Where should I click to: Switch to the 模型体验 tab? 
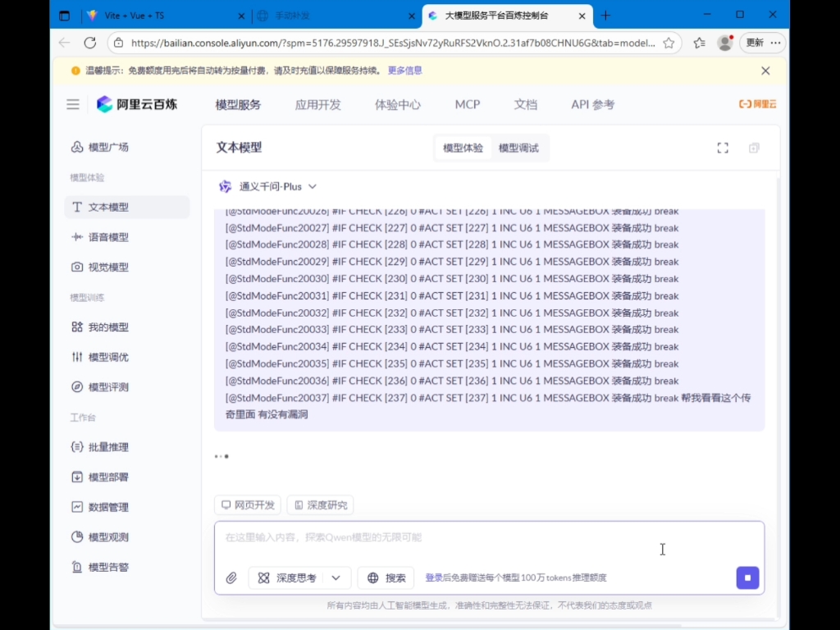click(x=463, y=148)
